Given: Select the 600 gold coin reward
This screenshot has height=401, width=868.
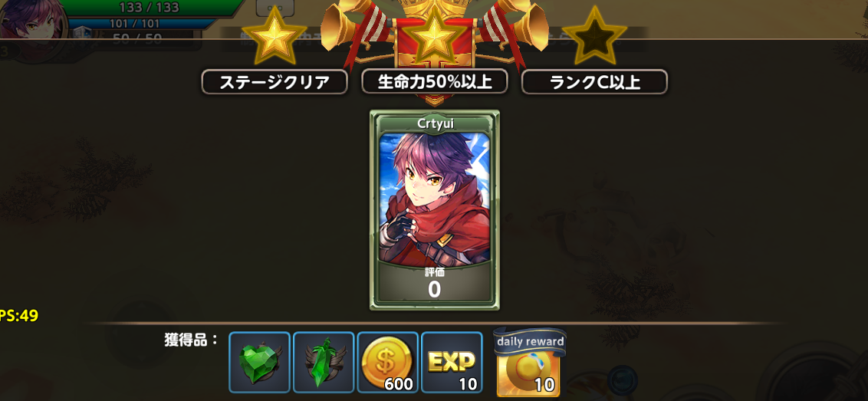Looking at the screenshot, I should pos(387,362).
